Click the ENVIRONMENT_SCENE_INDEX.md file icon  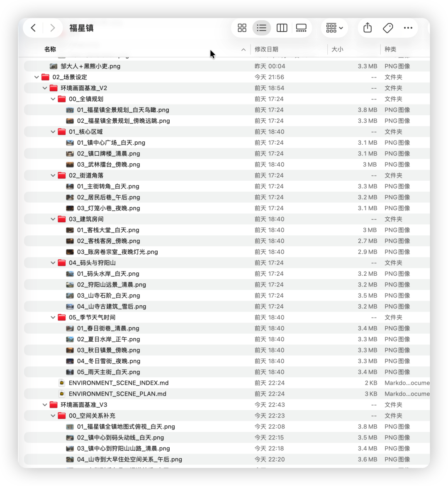coord(62,383)
